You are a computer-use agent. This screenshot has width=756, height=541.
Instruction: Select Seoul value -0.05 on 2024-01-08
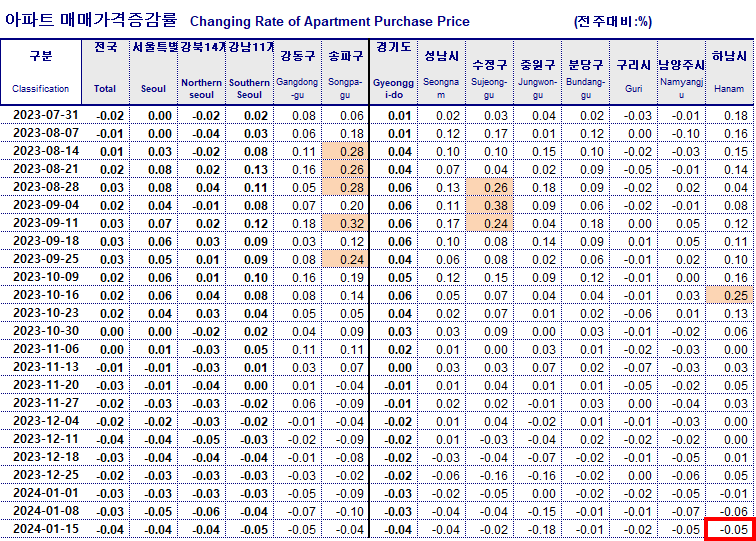pos(153,512)
